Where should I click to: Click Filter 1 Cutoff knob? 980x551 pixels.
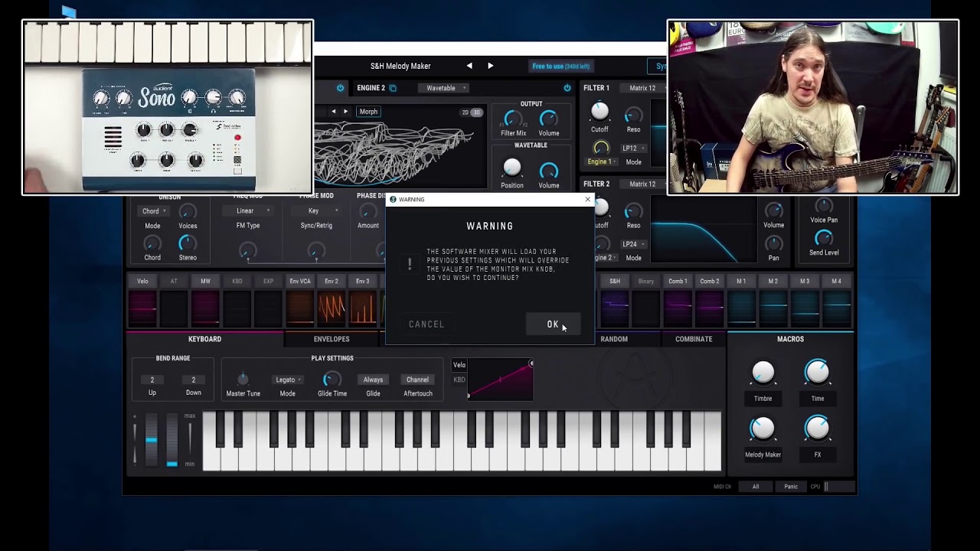(599, 112)
